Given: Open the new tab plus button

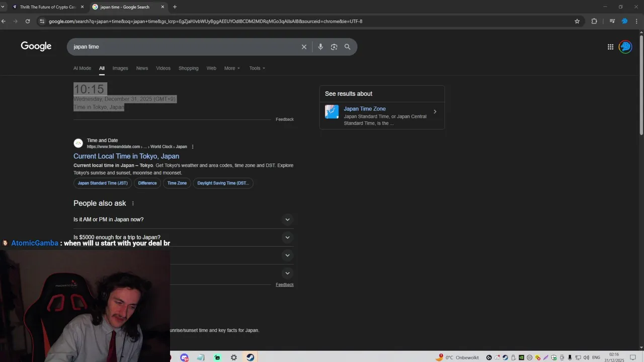Looking at the screenshot, I should 175,7.
